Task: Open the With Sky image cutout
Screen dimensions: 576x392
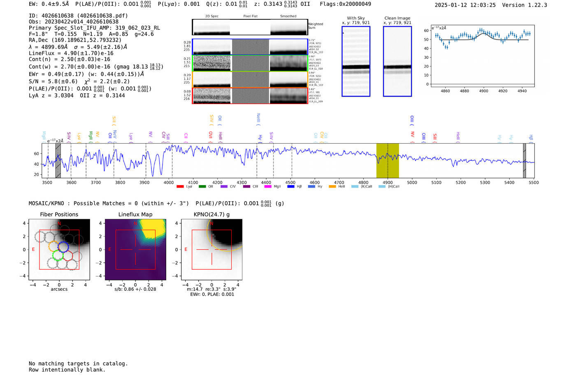Action: (x=356, y=61)
